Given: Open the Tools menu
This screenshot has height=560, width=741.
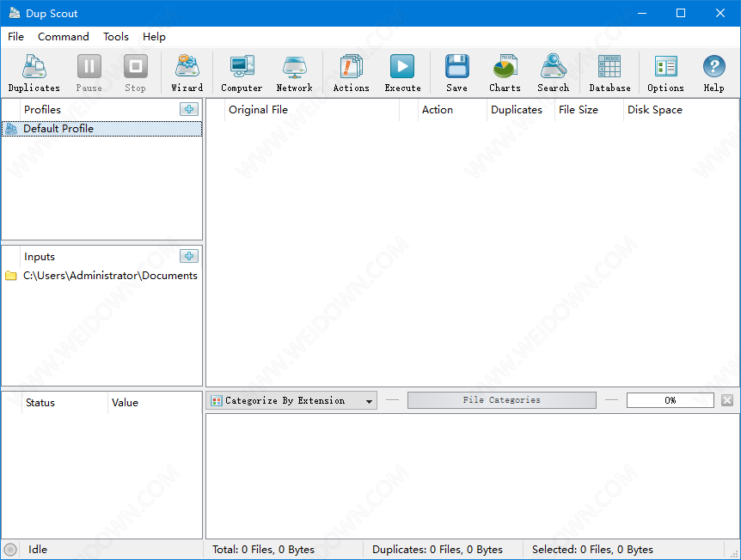Looking at the screenshot, I should [116, 37].
